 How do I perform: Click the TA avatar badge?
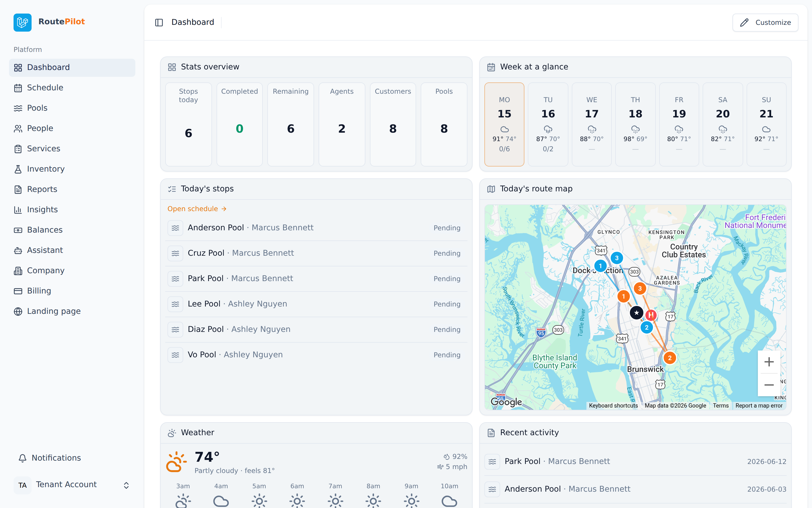click(x=23, y=485)
